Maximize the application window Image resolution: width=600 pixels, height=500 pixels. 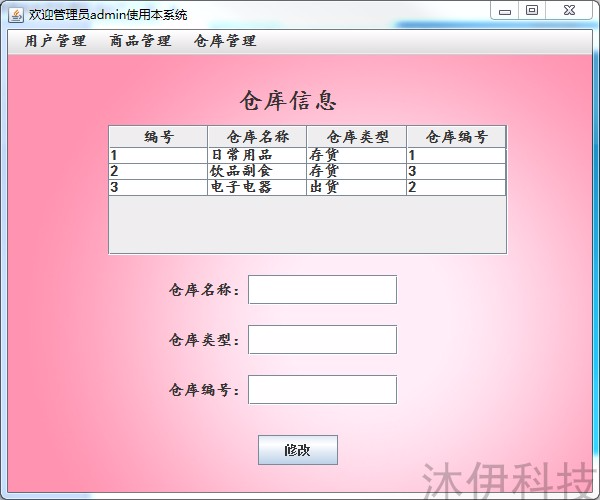532,11
